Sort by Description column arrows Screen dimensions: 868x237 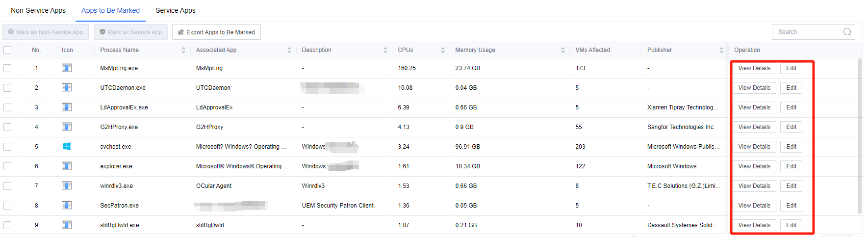(x=385, y=50)
